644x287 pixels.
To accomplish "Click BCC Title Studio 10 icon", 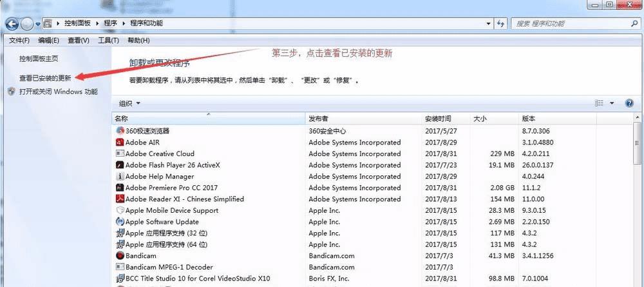I will coord(120,279).
